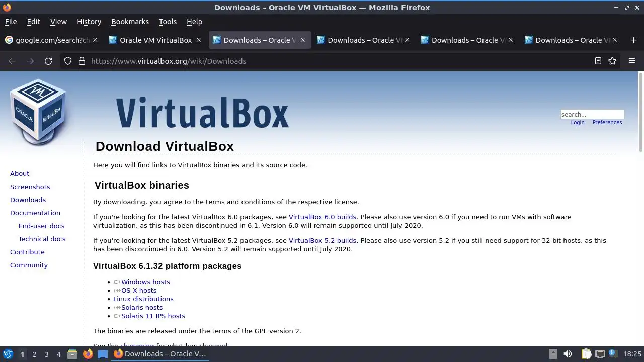Open the Bookmarks menu
The height and width of the screenshot is (362, 644).
point(130,22)
